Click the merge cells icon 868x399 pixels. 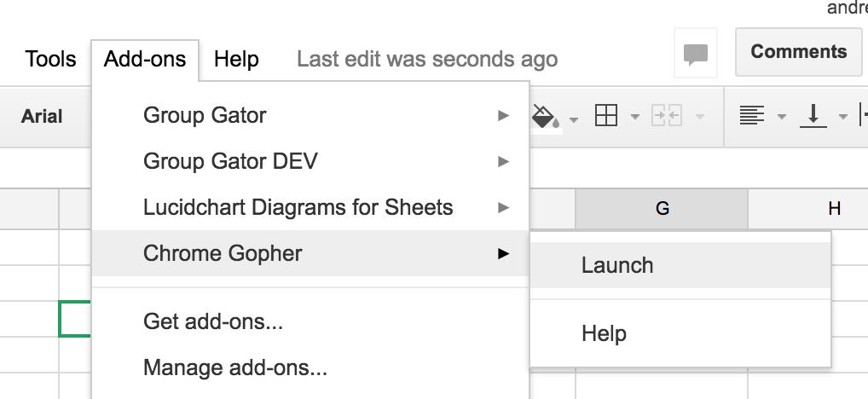coord(666,117)
